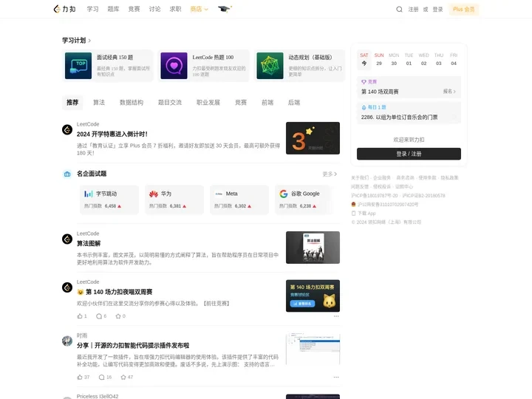Expand the 学习计划 section header
532x399 pixels.
(76, 41)
